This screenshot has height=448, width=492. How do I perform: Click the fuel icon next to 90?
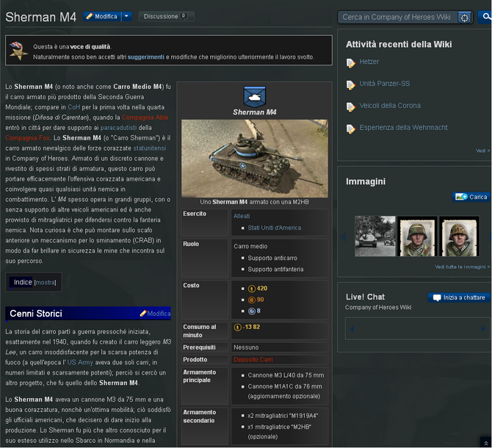point(252,300)
